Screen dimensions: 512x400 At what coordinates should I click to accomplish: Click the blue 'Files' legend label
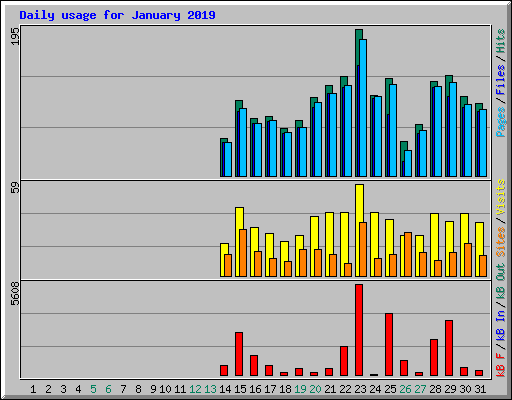point(501,80)
